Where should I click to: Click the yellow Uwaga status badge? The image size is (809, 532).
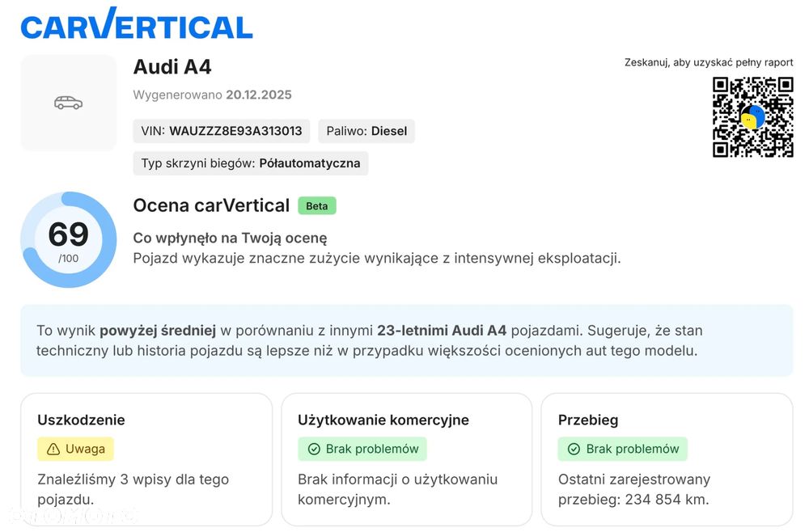point(76,449)
